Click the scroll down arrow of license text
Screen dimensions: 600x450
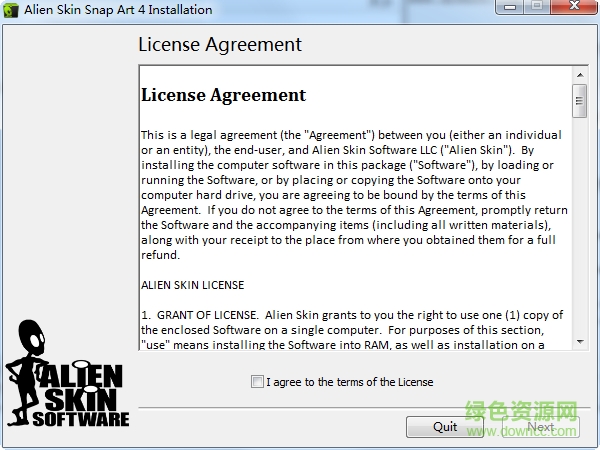[580, 341]
